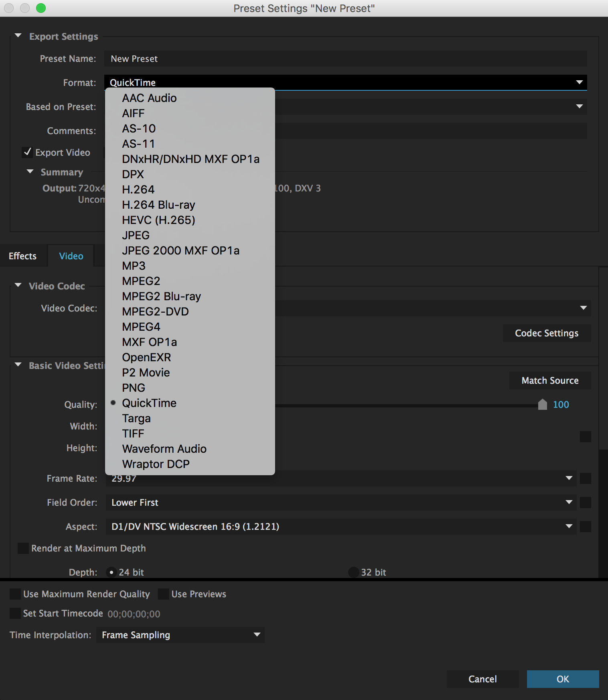608x700 pixels.
Task: Select H.264 from the format list
Action: pyautogui.click(x=138, y=189)
